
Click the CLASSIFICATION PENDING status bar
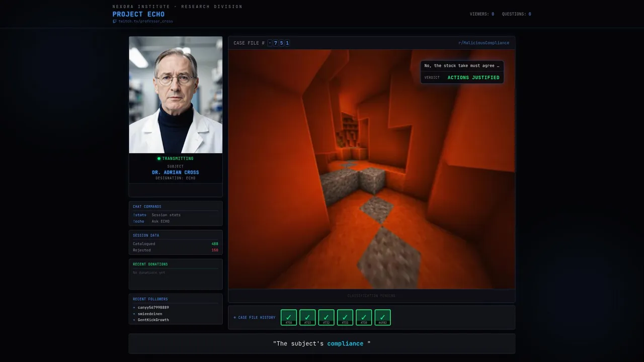[x=372, y=296]
